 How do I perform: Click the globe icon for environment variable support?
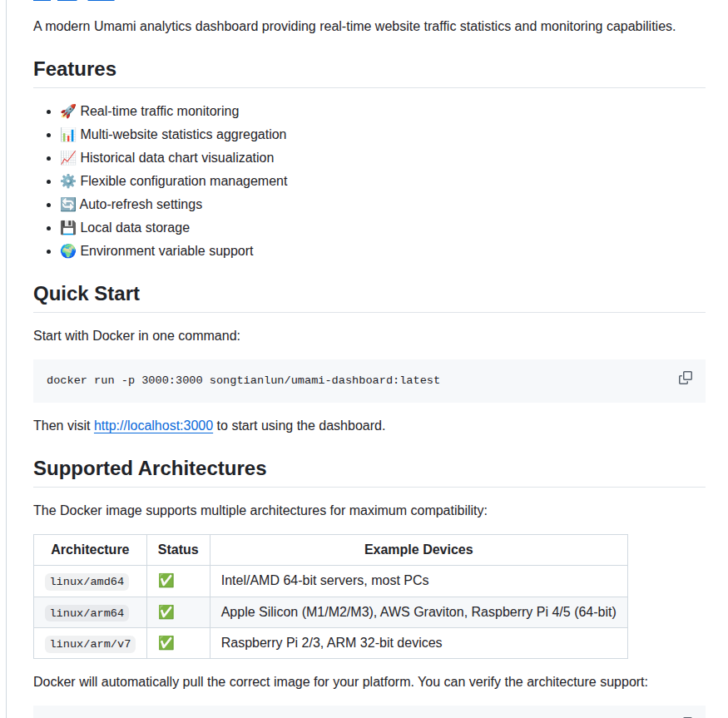tap(67, 250)
